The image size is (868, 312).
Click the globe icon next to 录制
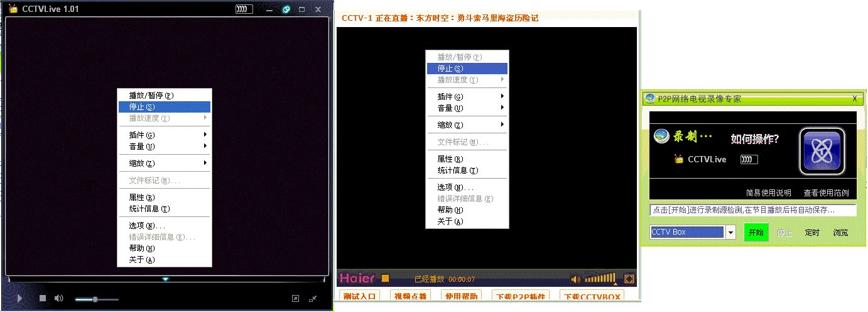pyautogui.click(x=661, y=136)
